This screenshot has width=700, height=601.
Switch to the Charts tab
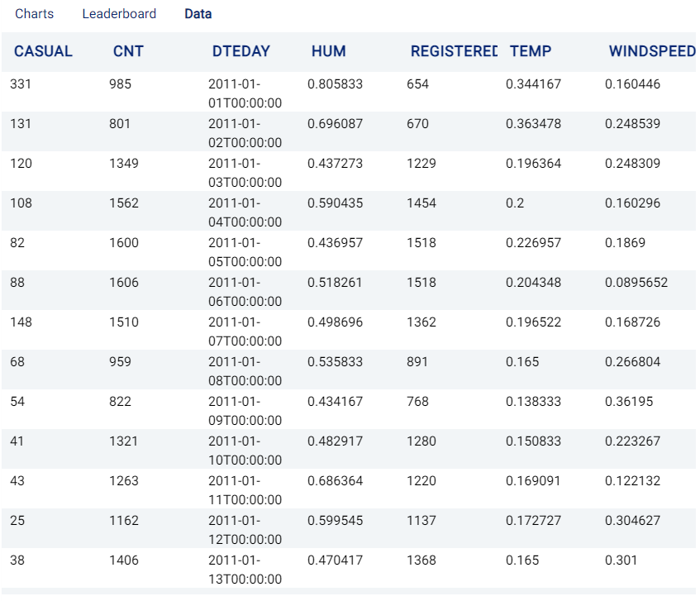pyautogui.click(x=35, y=14)
